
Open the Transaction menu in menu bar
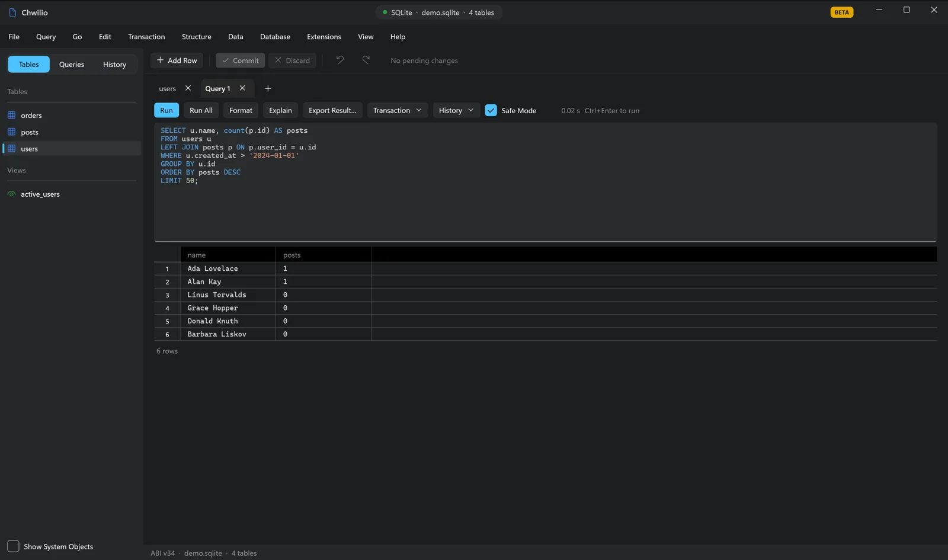(146, 37)
